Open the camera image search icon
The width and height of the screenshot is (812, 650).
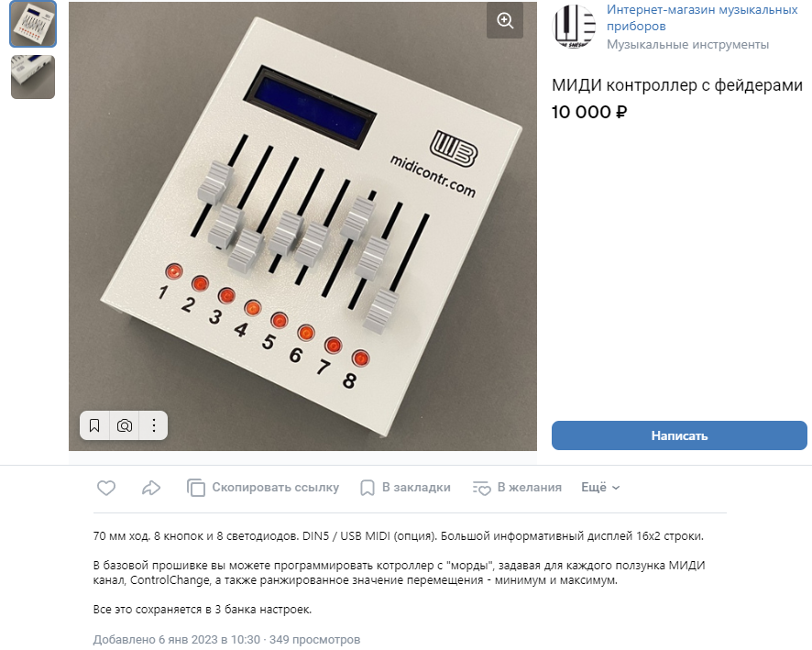[x=125, y=425]
